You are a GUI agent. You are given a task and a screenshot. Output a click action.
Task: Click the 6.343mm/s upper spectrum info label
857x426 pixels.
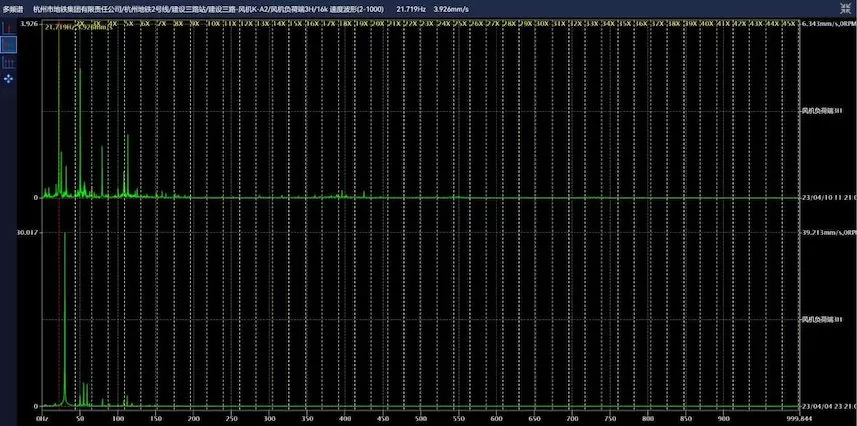tap(826, 23)
